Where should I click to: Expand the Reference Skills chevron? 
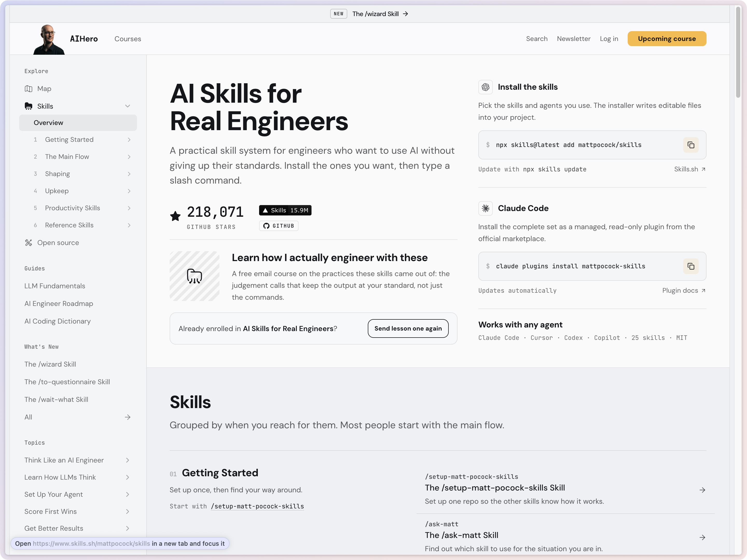point(129,225)
